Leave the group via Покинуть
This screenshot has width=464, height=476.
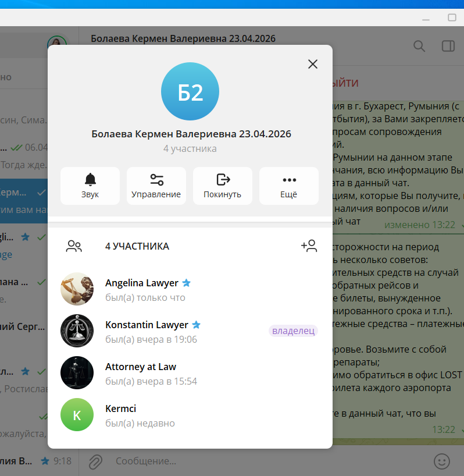pyautogui.click(x=223, y=186)
